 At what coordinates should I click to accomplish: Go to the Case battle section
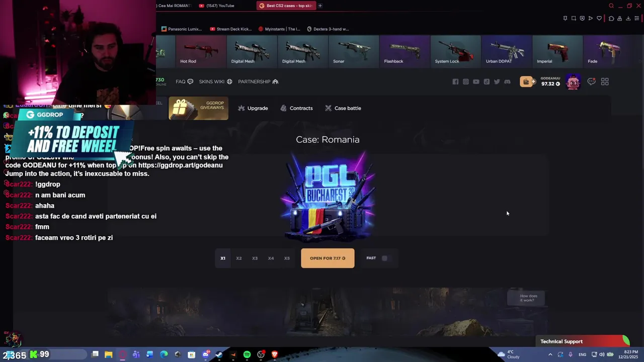(343, 108)
